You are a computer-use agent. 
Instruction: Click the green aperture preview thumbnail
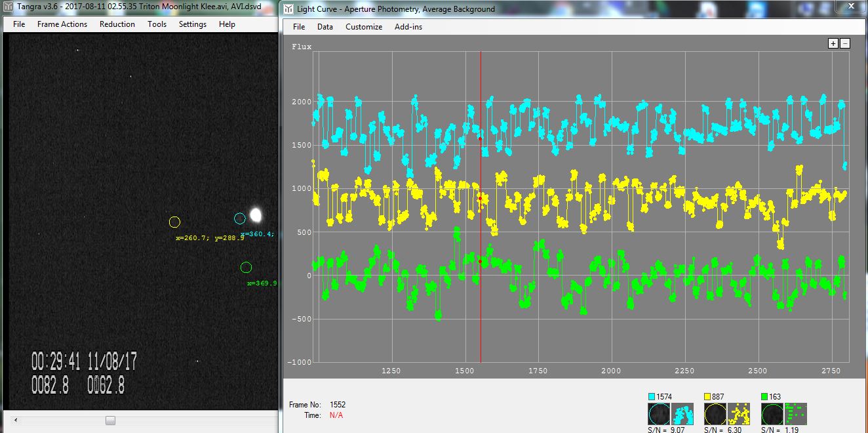coord(772,414)
